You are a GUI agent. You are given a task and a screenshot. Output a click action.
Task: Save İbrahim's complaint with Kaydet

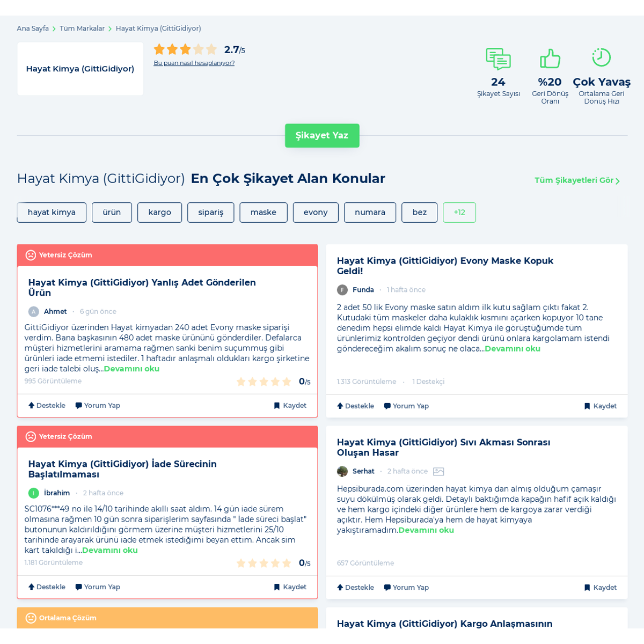point(290,587)
